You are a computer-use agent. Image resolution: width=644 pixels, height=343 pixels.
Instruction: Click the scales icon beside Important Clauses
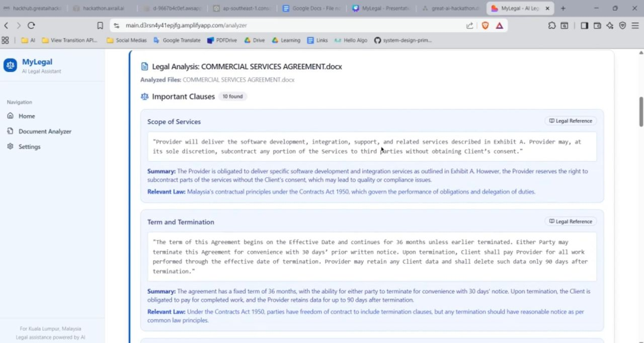pyautogui.click(x=144, y=96)
